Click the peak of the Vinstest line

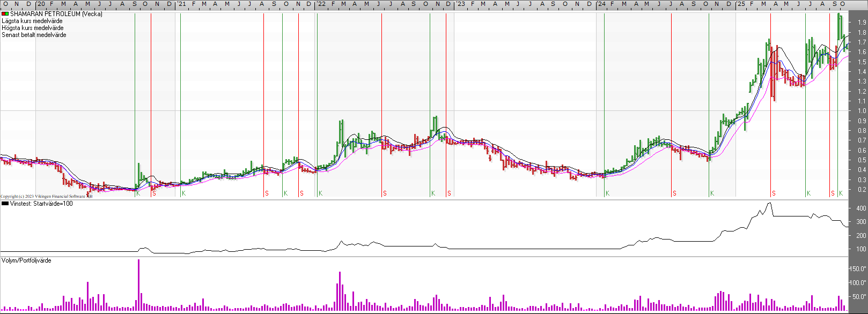(x=770, y=203)
